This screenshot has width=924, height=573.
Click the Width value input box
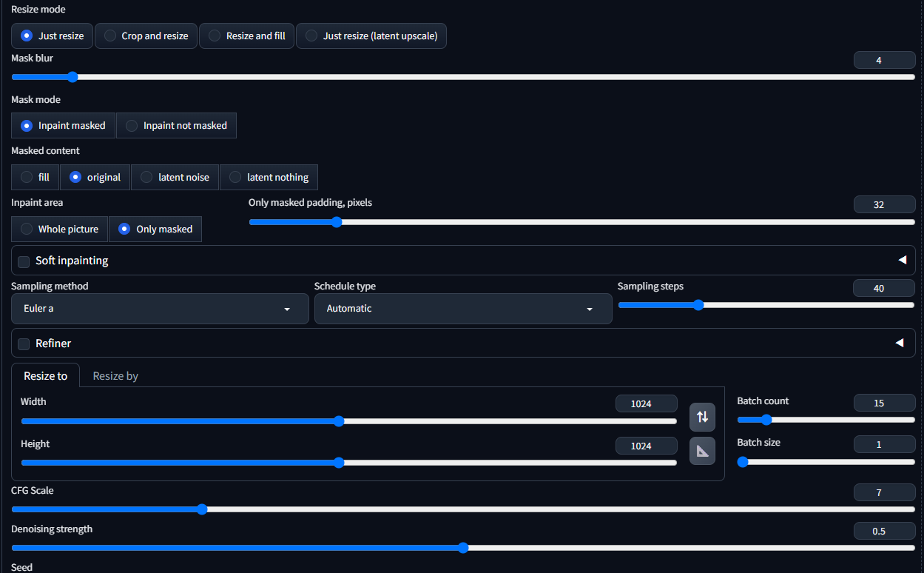tap(646, 404)
